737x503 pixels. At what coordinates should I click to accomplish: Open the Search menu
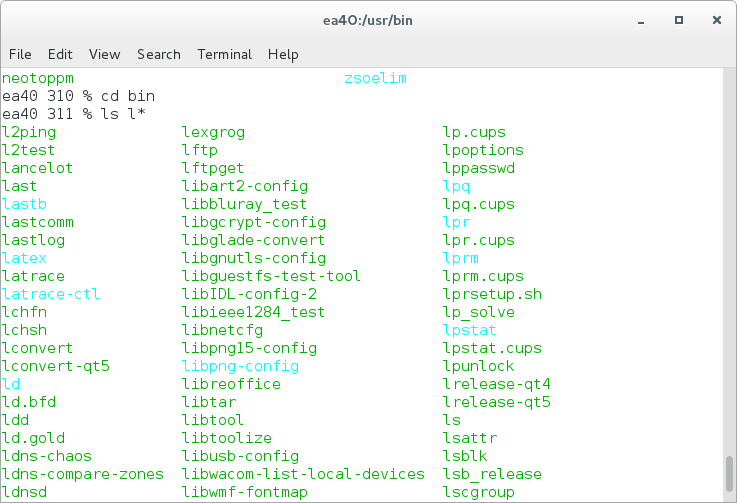(x=159, y=55)
